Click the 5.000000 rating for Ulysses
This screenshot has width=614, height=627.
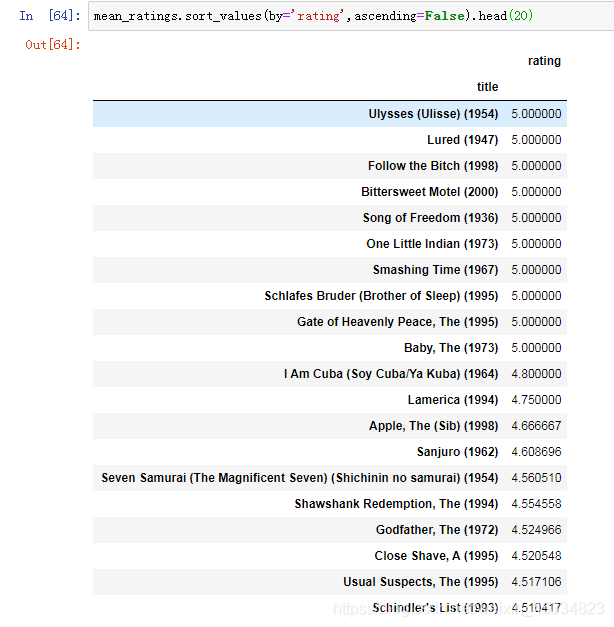[x=536, y=114]
